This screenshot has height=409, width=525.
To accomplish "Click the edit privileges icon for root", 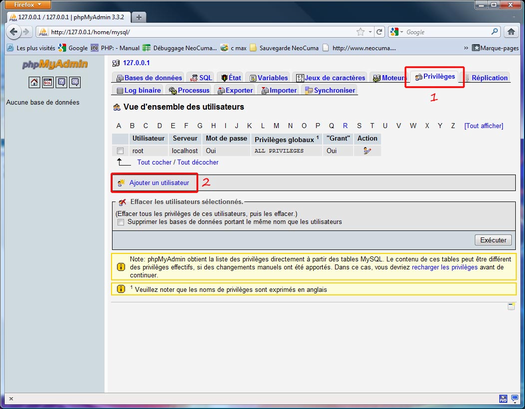I will click(x=367, y=151).
